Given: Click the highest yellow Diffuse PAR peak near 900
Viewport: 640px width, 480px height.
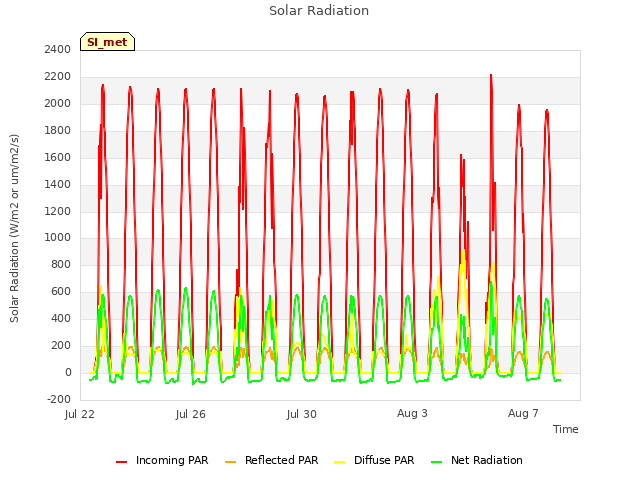Looking at the screenshot, I should [x=464, y=251].
